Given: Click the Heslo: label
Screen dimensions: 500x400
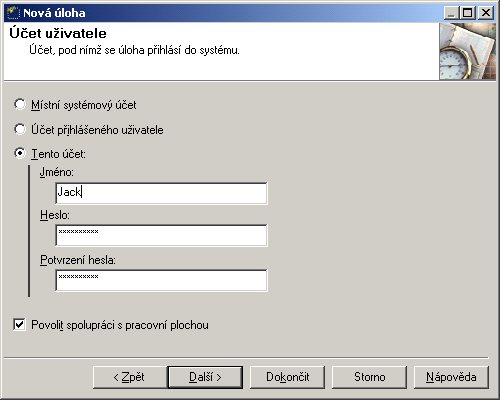Looking at the screenshot, I should pos(55,215).
